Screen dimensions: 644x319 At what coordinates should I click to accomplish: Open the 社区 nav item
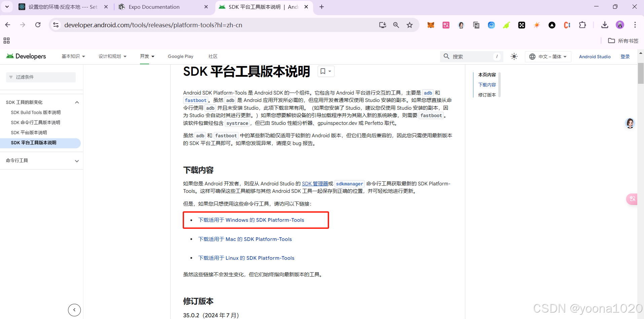(213, 57)
